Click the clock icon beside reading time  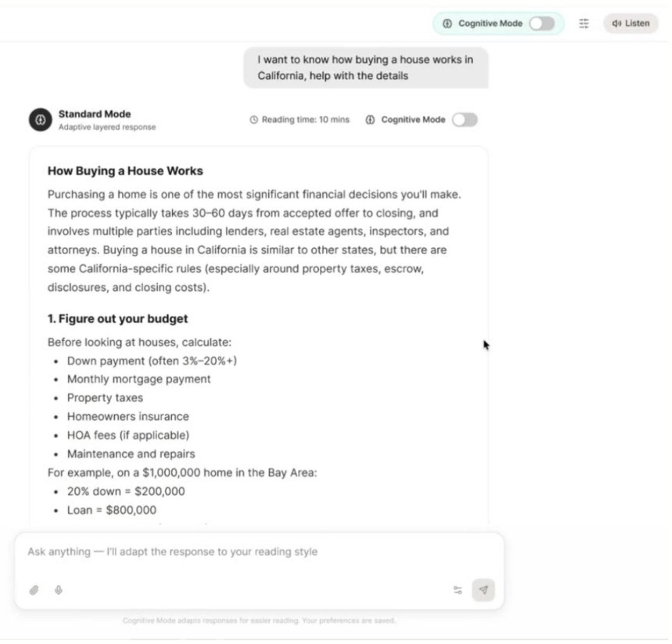pos(254,120)
